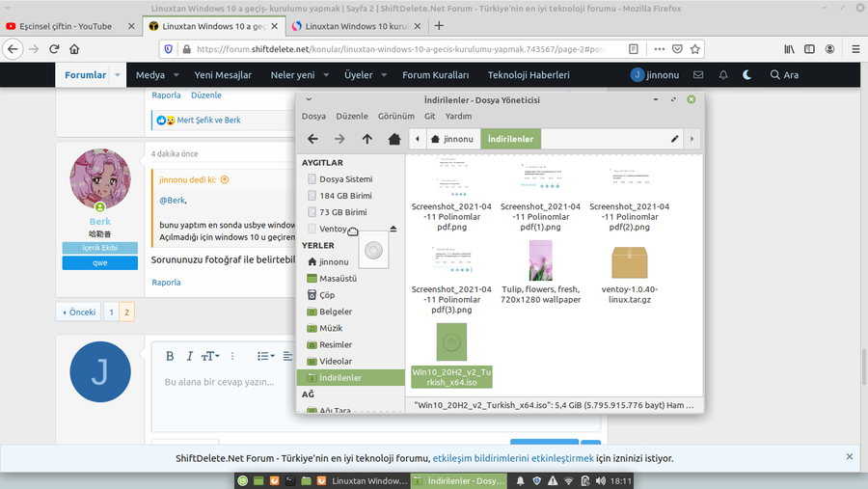Open the Yardım menu
This screenshot has width=868, height=489.
458,117
